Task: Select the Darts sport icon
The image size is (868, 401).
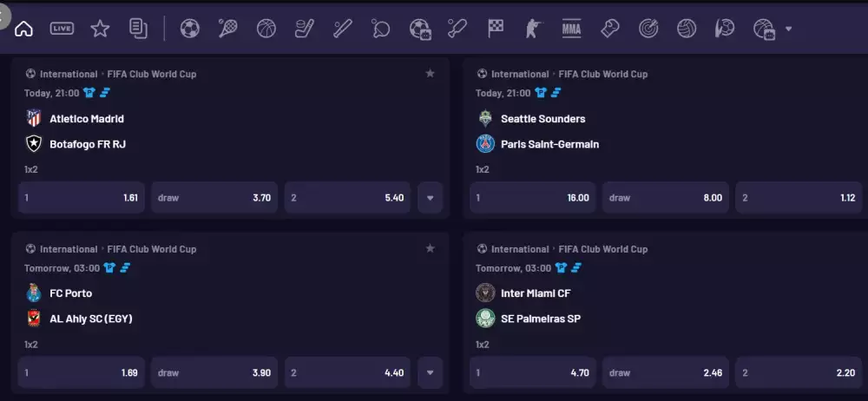Action: point(648,29)
